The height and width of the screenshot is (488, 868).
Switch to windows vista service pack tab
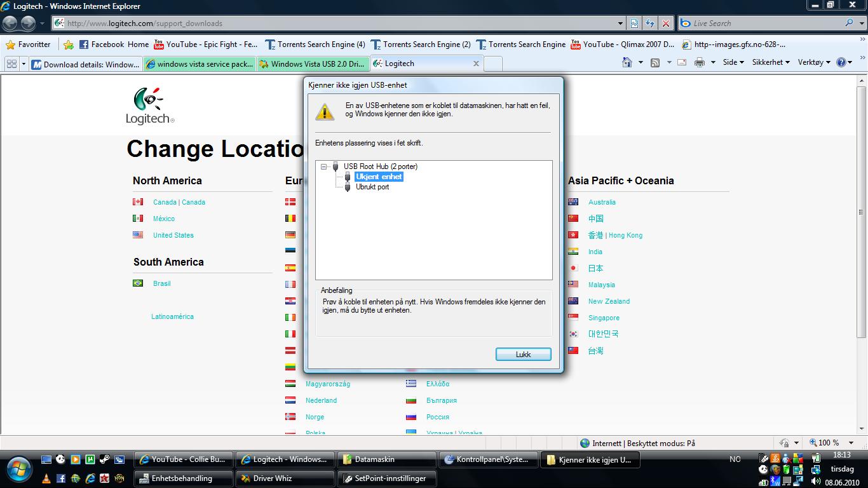[200, 64]
